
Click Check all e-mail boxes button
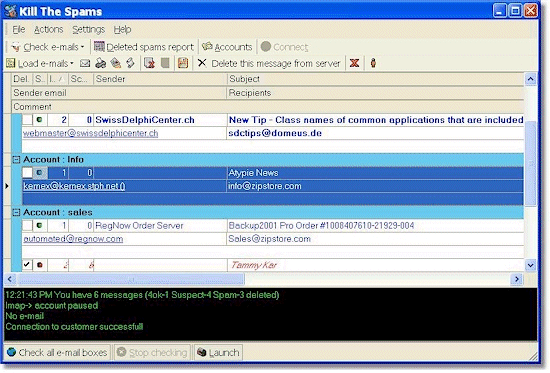(x=57, y=352)
